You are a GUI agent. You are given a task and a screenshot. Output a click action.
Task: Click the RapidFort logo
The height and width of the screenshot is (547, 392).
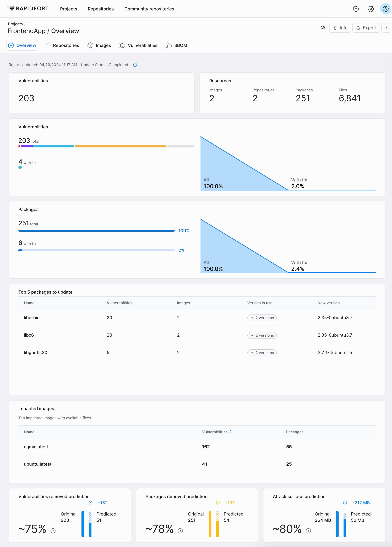click(x=29, y=9)
